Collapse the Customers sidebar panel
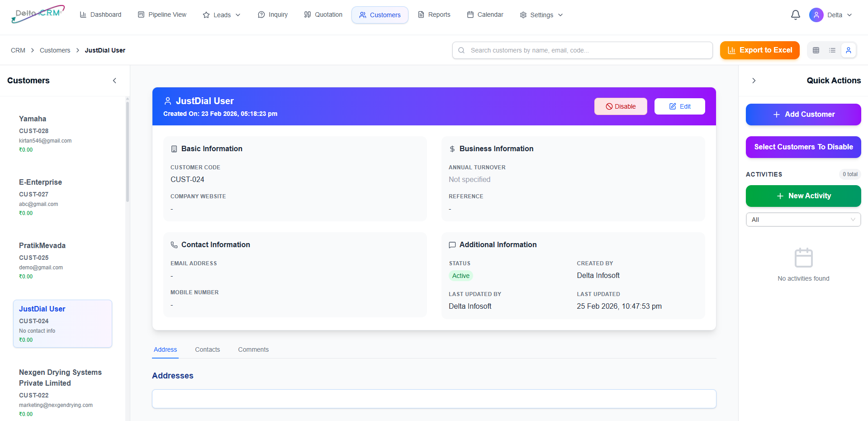868x421 pixels. coord(114,81)
